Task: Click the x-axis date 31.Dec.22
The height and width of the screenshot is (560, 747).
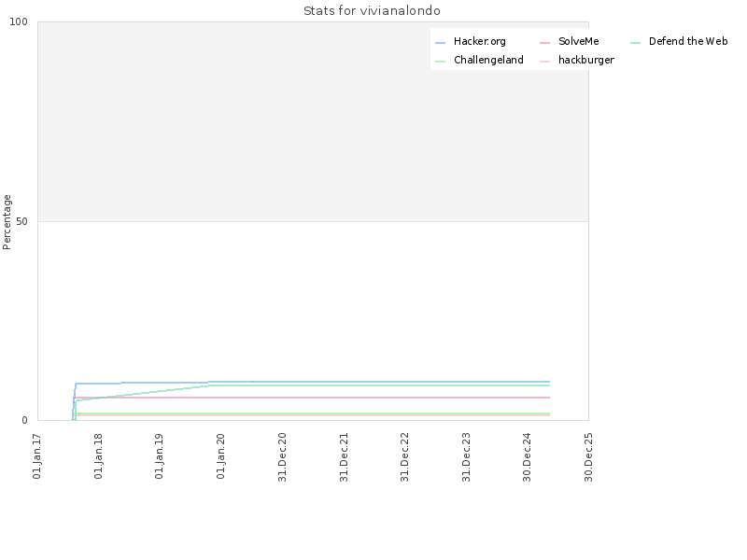Action: tap(404, 457)
